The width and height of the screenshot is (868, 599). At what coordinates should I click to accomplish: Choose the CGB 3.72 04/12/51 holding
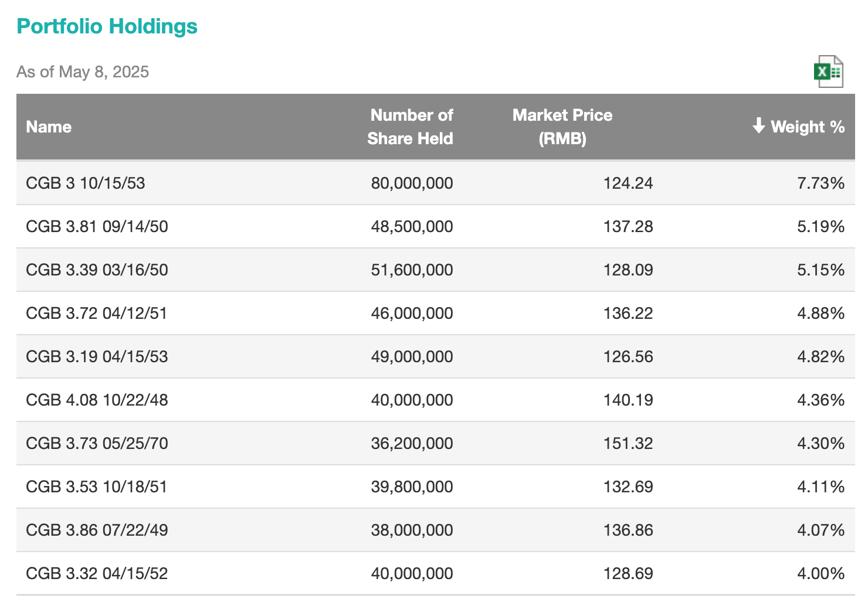coord(97,313)
